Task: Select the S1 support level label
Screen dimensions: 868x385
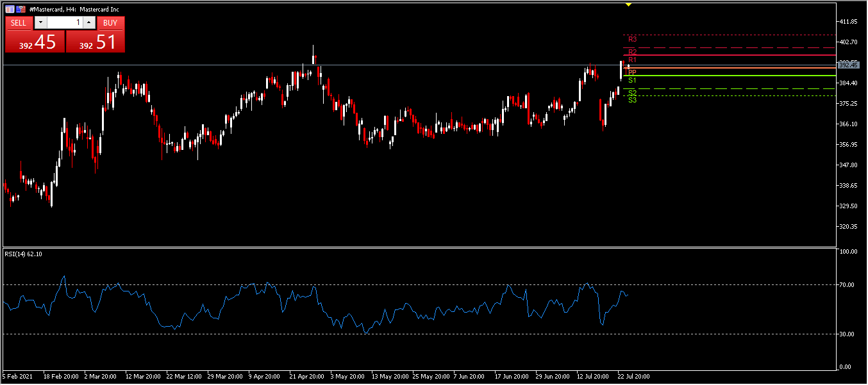Action: (x=632, y=81)
